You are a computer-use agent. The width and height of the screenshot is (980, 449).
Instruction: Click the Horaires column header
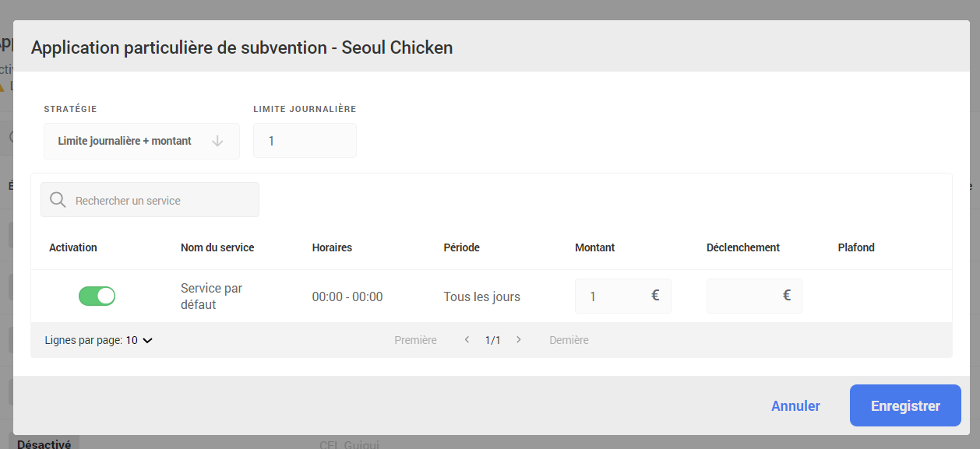(332, 247)
